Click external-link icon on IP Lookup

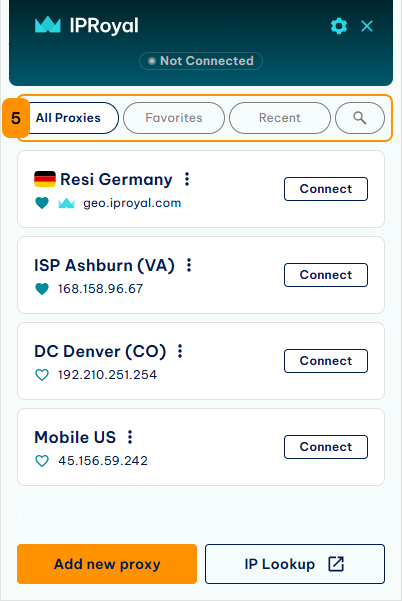(x=336, y=564)
